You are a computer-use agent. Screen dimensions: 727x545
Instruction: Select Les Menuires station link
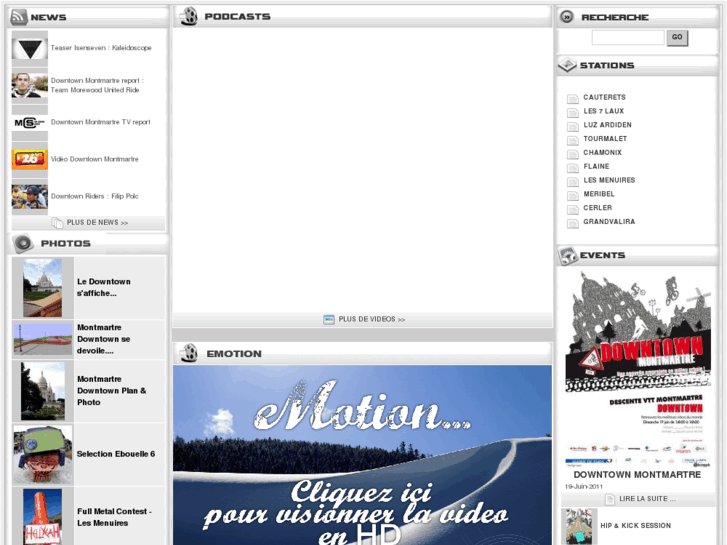609,180
